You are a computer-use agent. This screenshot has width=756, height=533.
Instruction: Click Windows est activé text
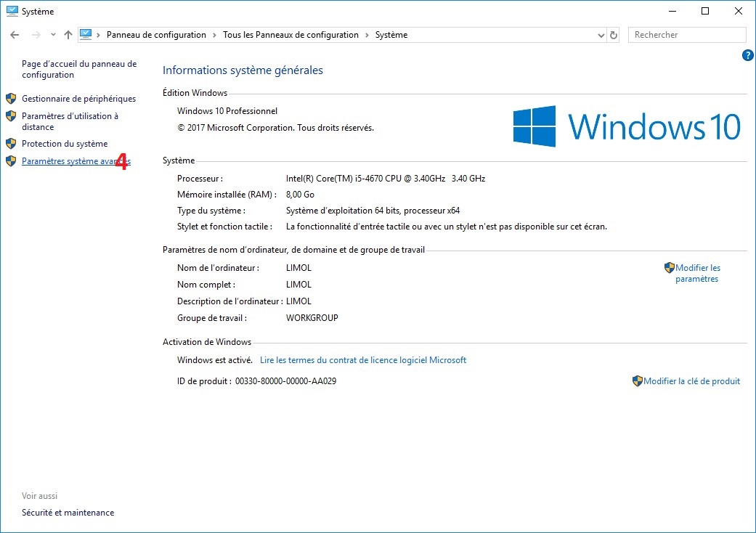click(214, 360)
